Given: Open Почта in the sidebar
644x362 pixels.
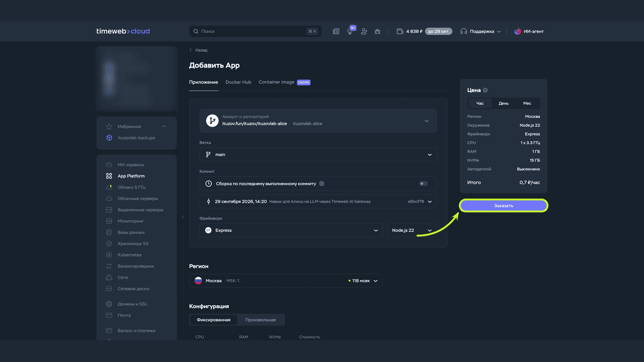Looking at the screenshot, I should [x=124, y=315].
